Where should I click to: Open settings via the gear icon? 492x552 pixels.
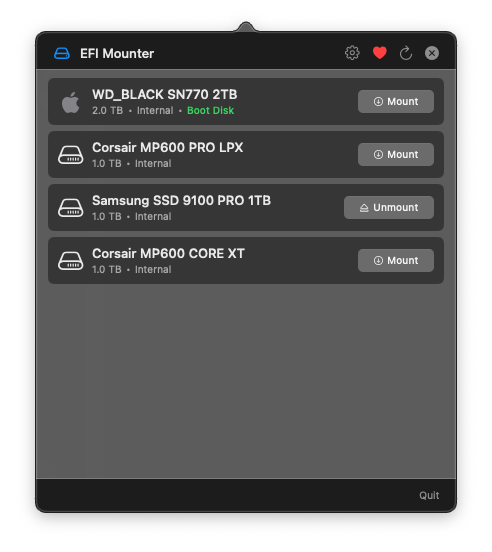352,53
